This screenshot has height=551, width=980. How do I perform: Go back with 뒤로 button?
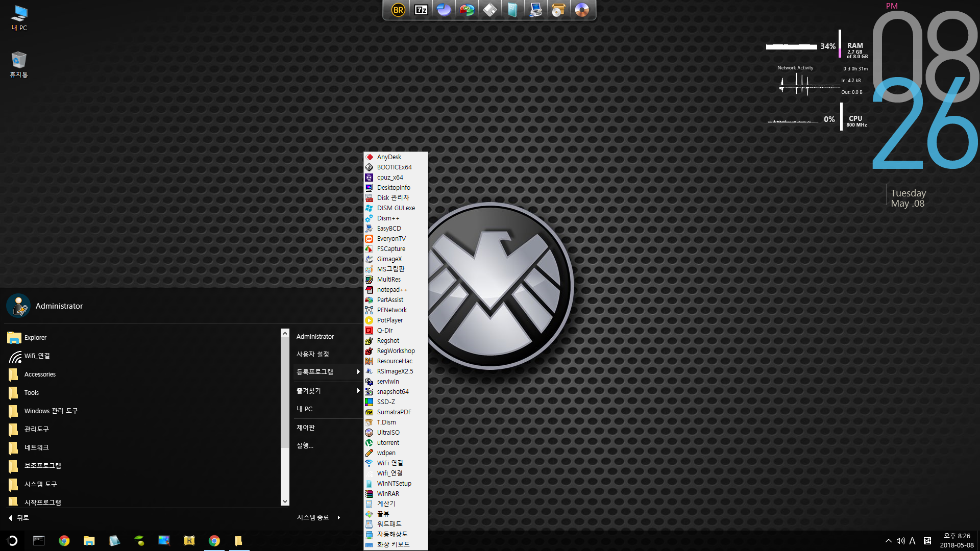point(19,518)
